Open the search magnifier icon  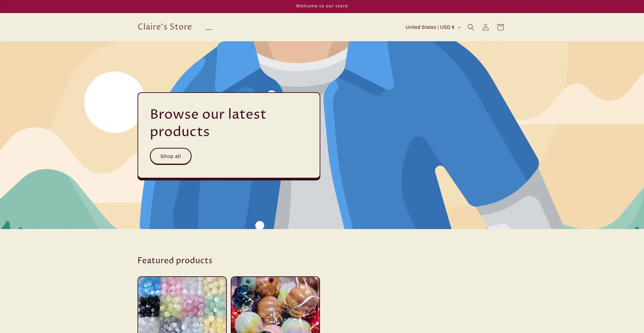pos(471,27)
